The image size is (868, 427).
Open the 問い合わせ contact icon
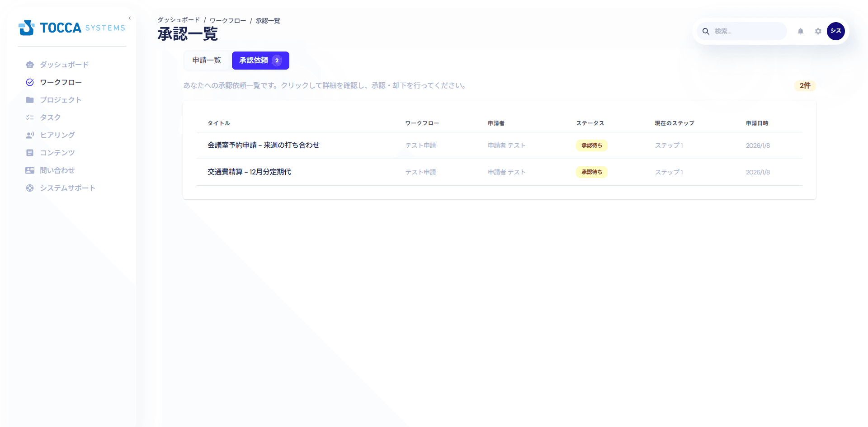30,170
